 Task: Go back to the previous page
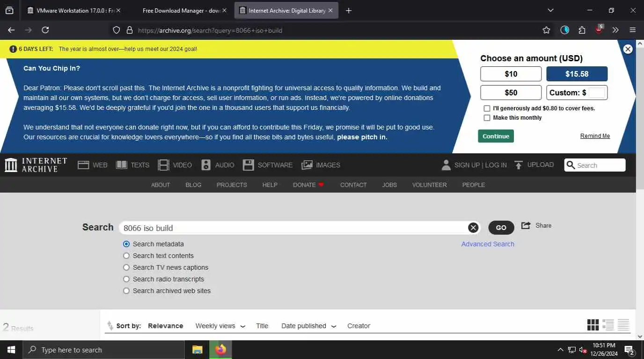pyautogui.click(x=11, y=30)
